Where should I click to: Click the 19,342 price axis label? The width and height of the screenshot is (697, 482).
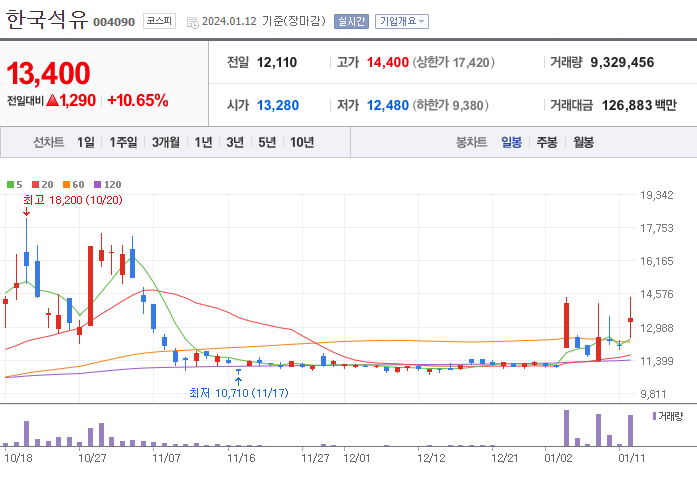click(x=657, y=195)
